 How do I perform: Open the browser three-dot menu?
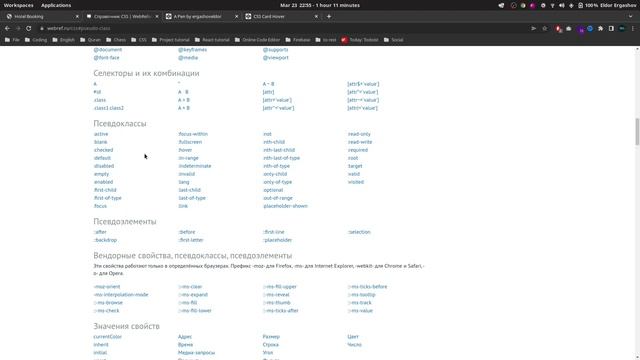633,29
